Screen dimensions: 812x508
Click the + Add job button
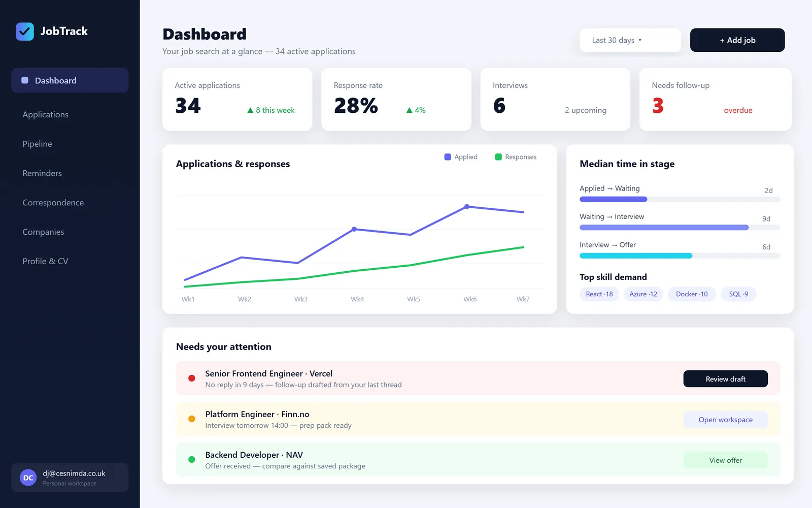point(737,40)
